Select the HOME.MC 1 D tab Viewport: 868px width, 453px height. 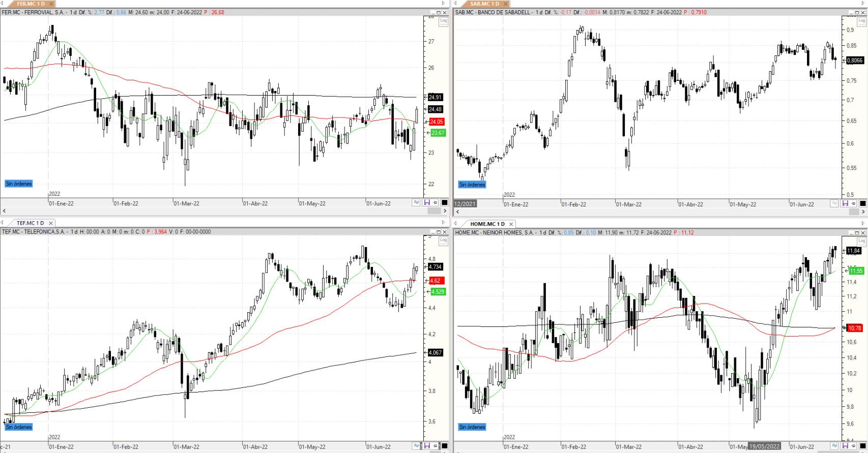(487, 224)
